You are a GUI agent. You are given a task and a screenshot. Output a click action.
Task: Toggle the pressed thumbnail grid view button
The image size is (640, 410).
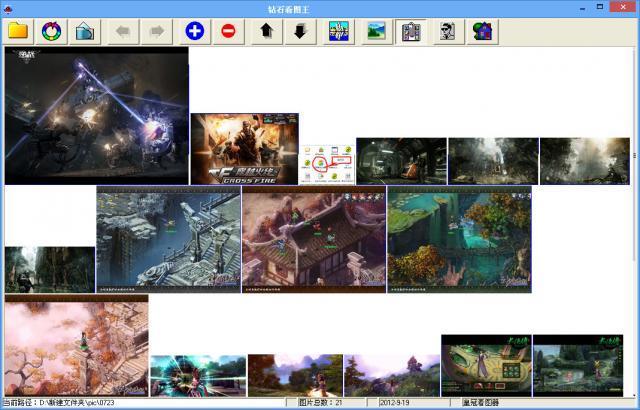coord(411,31)
